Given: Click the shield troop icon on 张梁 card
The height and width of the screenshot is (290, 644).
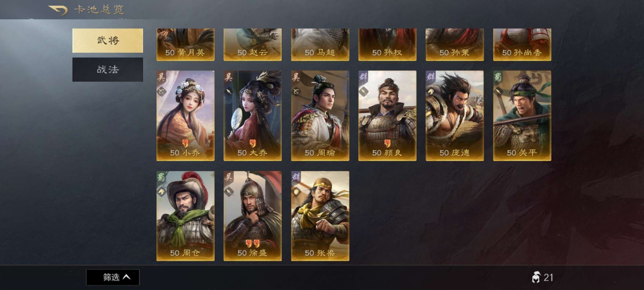Looking at the screenshot, I should (x=296, y=192).
